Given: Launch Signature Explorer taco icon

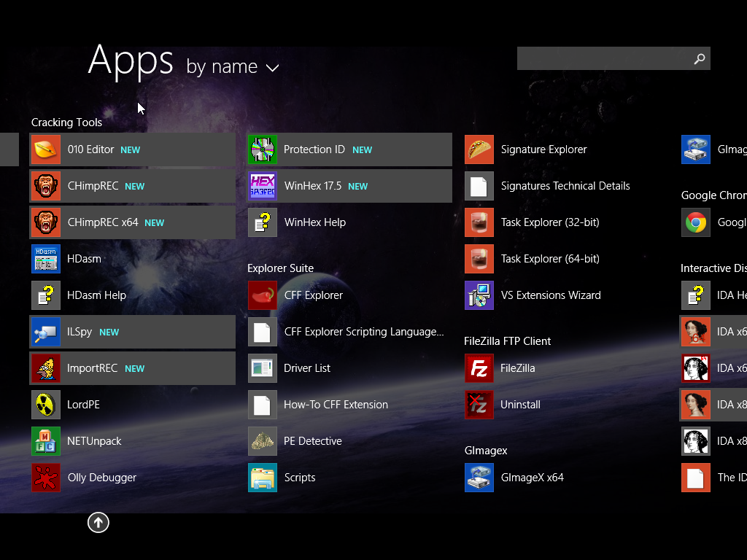Looking at the screenshot, I should coord(479,149).
